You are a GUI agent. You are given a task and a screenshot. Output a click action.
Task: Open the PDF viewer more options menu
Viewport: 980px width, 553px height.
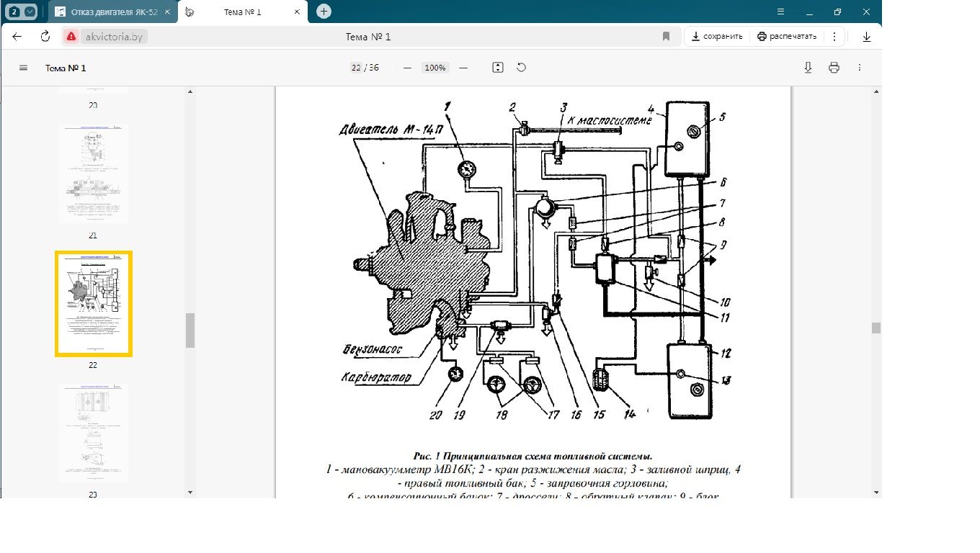tap(860, 68)
